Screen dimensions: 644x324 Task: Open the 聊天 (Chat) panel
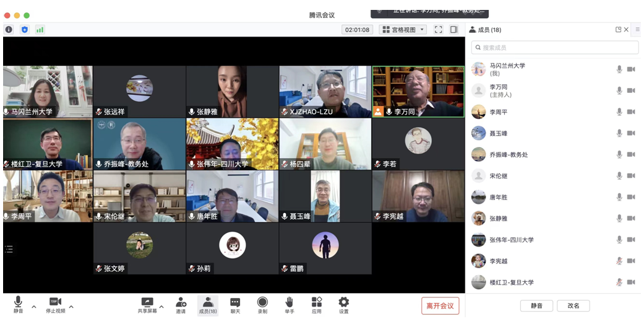(235, 305)
